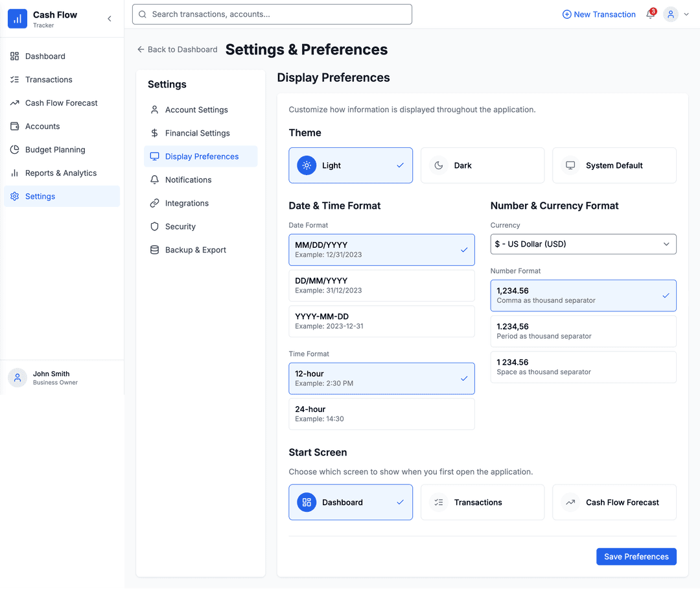The height and width of the screenshot is (589, 700).
Task: Open Budget Planning in the sidebar
Action: point(55,150)
